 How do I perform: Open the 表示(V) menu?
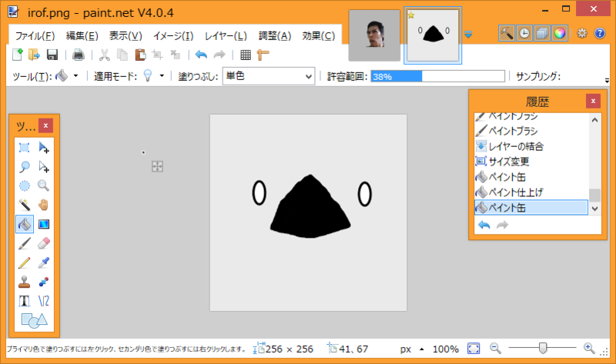tap(126, 35)
